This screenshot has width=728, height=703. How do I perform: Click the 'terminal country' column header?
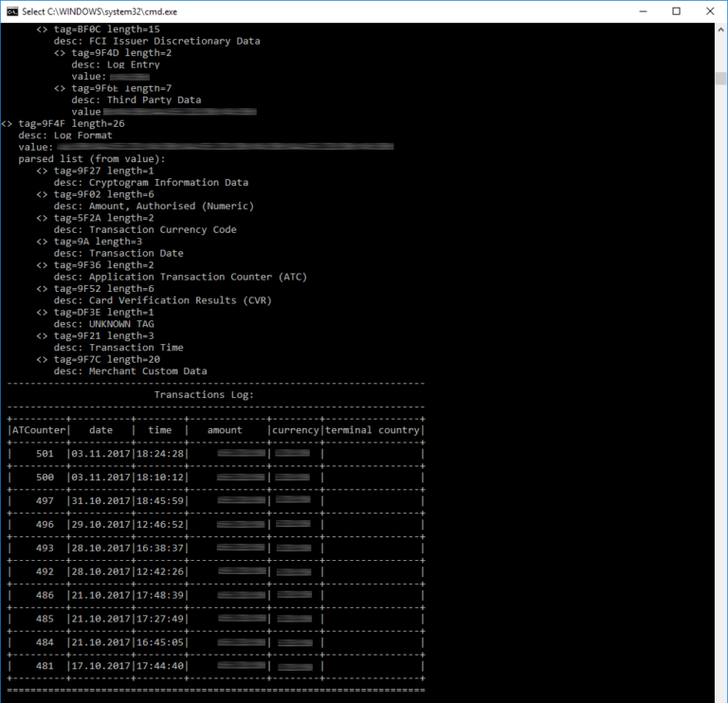[373, 430]
